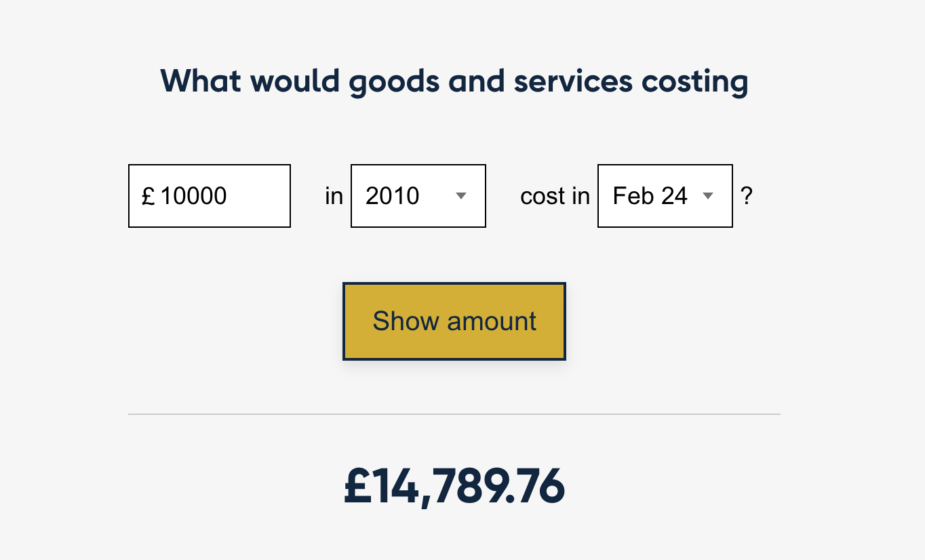
Task: Click the chevron arrow beside 2010
Action: [x=461, y=196]
